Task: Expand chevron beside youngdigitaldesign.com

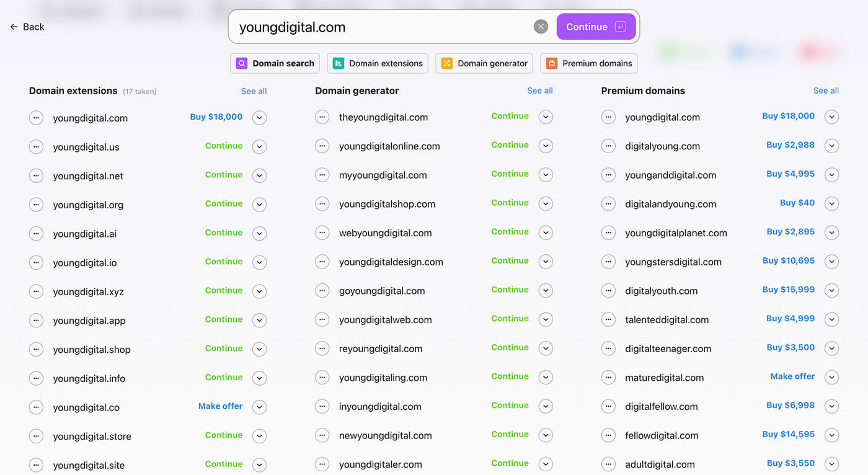Action: (546, 262)
